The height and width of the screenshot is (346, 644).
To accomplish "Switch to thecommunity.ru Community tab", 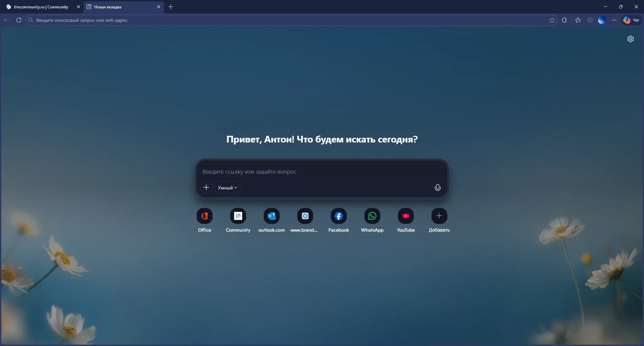I will click(41, 7).
